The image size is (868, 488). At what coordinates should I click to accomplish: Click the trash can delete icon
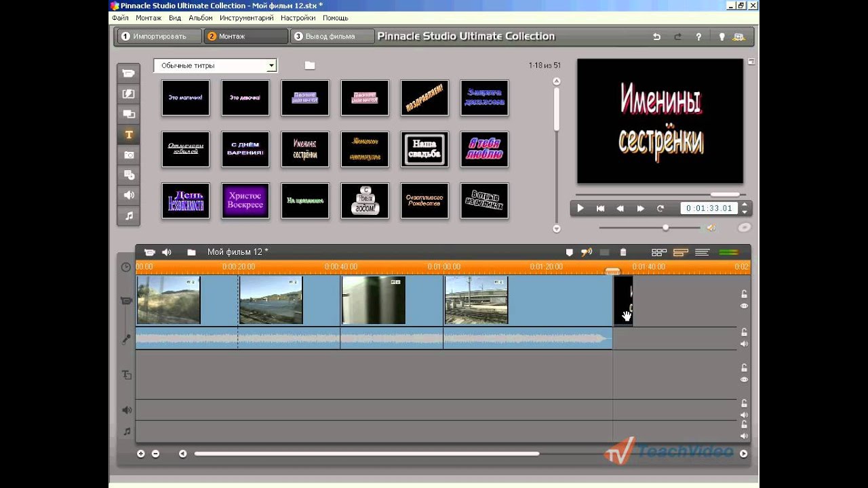pos(623,253)
